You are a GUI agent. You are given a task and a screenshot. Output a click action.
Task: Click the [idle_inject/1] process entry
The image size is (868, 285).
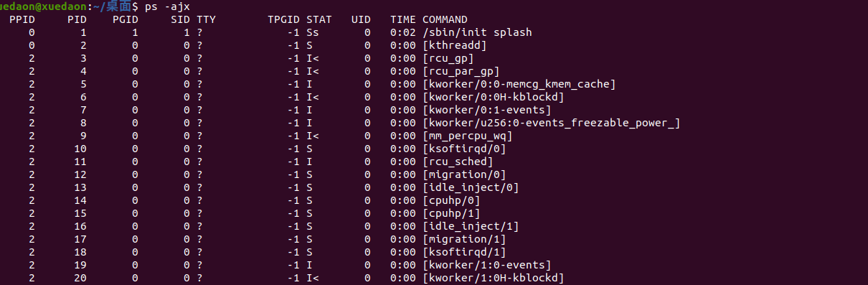pyautogui.click(x=471, y=226)
